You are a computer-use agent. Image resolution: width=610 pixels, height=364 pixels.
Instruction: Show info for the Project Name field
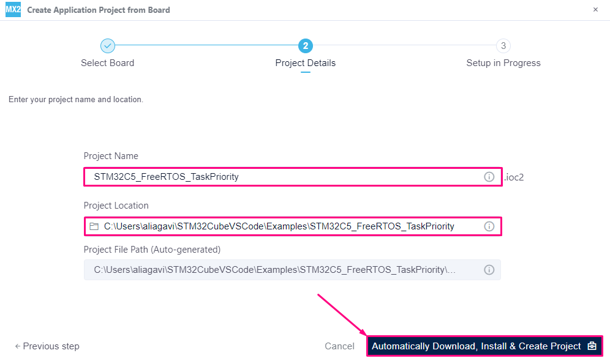(x=489, y=177)
